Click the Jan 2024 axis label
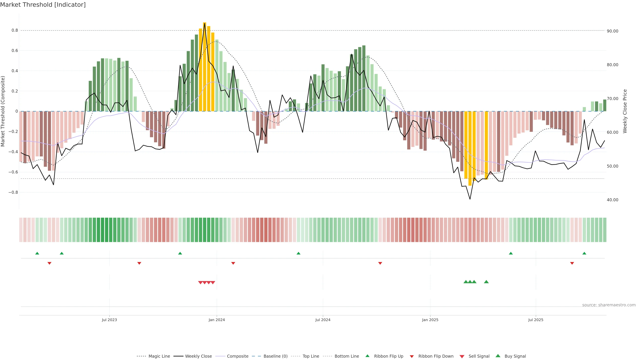Viewport: 644px width, 362px height. click(217, 320)
